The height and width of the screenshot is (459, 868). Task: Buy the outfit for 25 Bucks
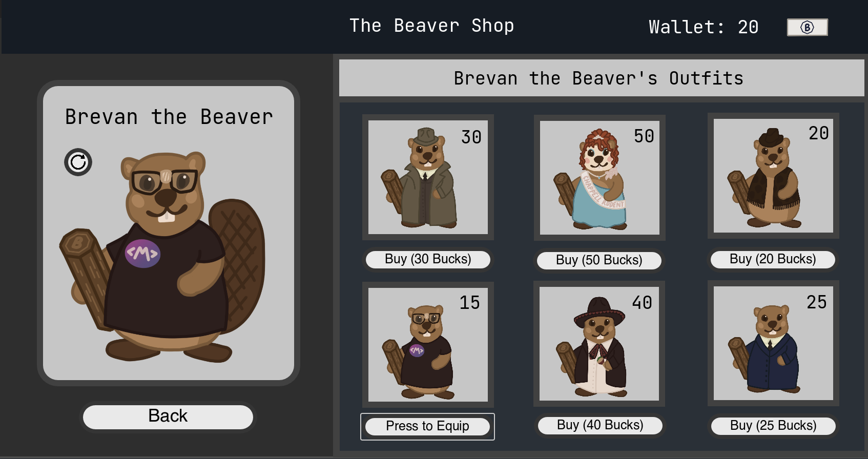(773, 426)
